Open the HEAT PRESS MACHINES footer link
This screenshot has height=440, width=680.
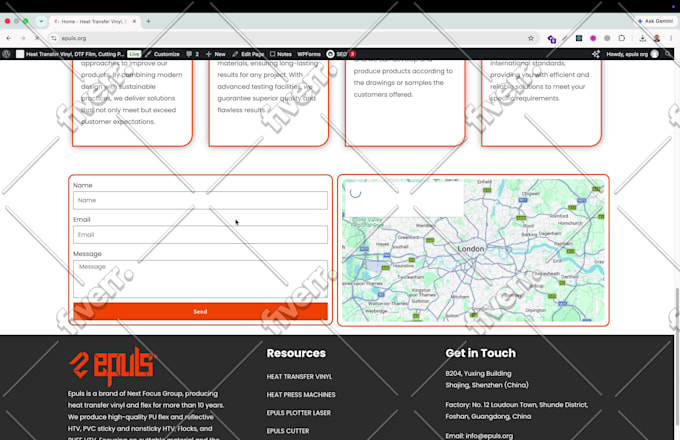pyautogui.click(x=301, y=395)
